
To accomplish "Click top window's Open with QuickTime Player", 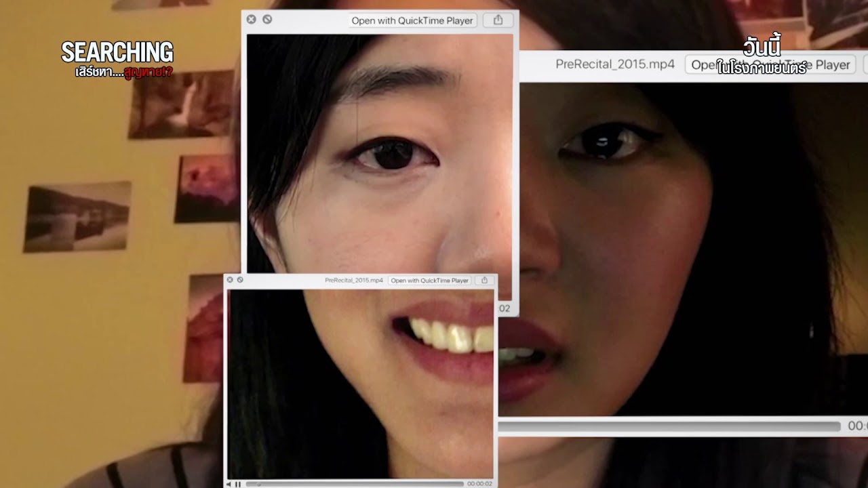I will pos(412,20).
